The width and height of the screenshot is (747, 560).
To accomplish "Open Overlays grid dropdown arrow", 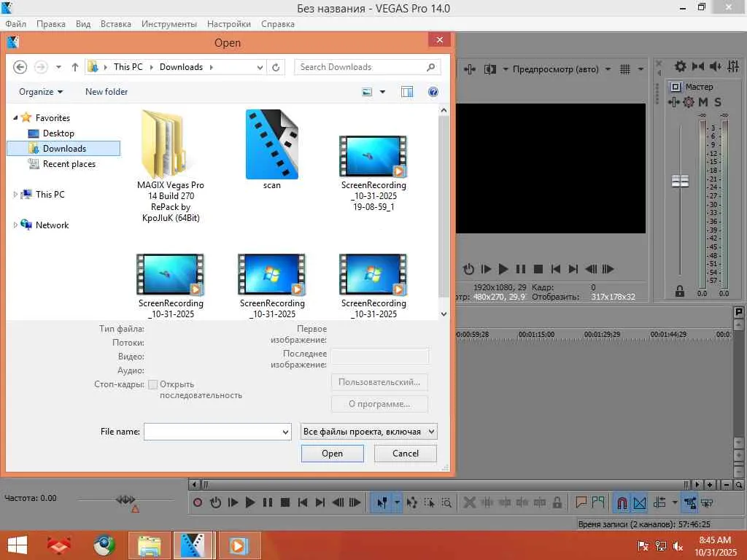I will pyautogui.click(x=640, y=69).
